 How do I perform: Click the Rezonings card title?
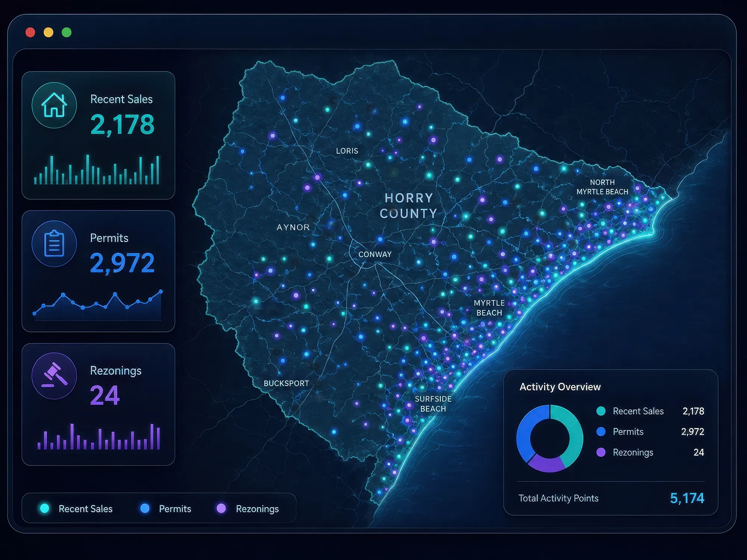[x=116, y=371]
